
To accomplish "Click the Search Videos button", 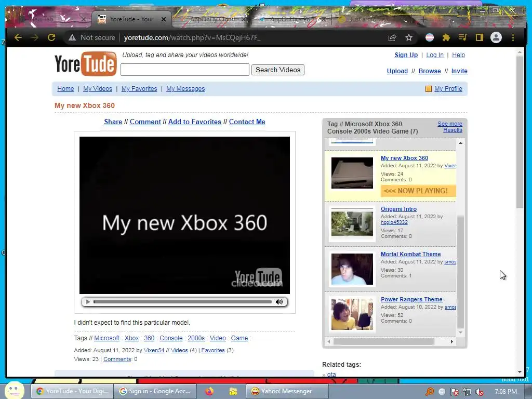I will [278, 70].
